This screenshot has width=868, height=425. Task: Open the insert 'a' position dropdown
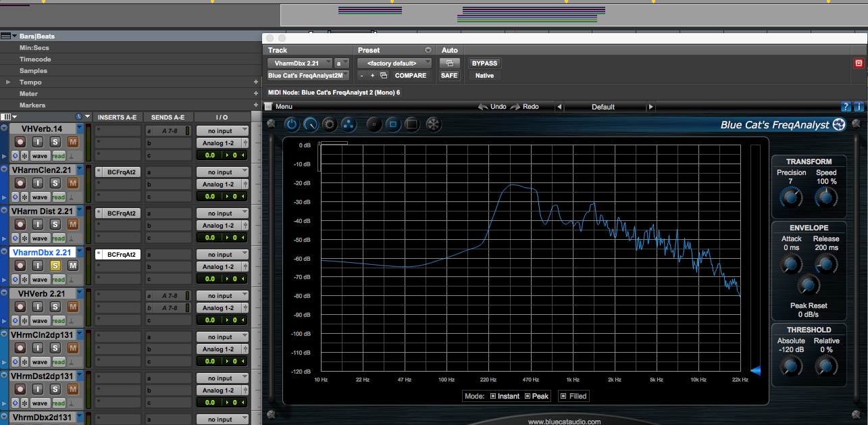[x=342, y=63]
